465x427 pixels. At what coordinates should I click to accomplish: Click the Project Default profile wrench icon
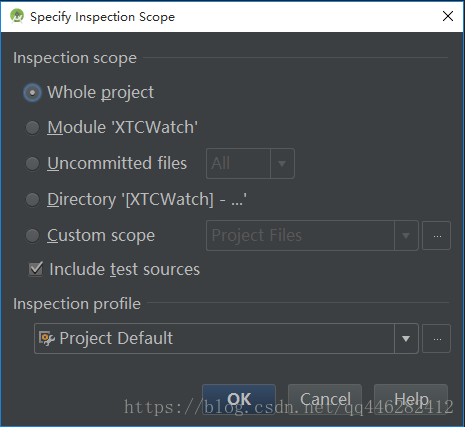[47, 338]
